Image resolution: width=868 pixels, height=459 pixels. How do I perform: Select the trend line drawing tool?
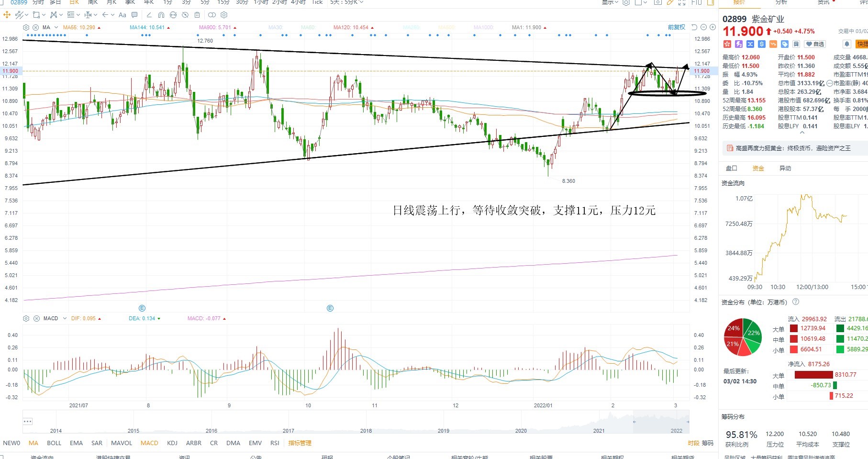pos(19,15)
